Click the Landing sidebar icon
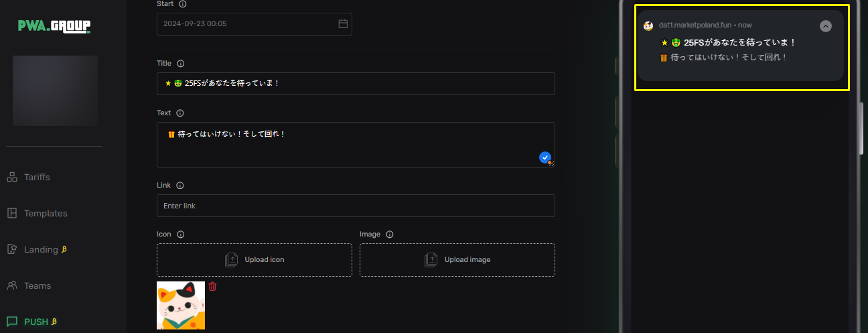 12,249
